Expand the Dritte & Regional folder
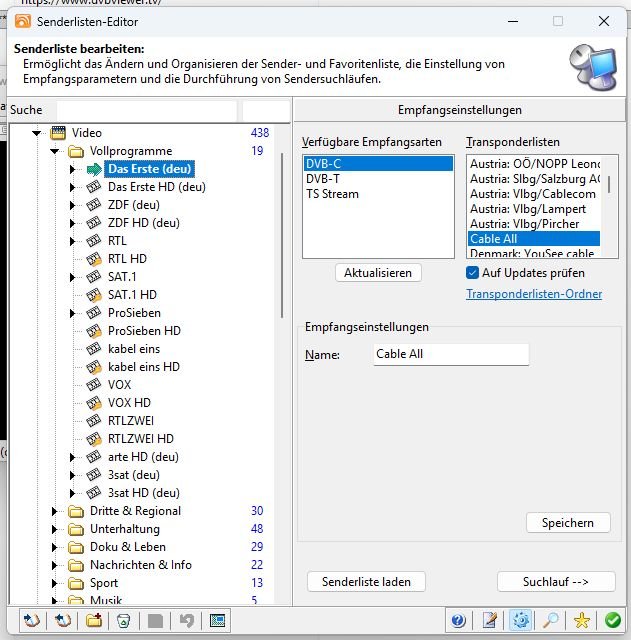Screen dimensions: 631x640 55,511
